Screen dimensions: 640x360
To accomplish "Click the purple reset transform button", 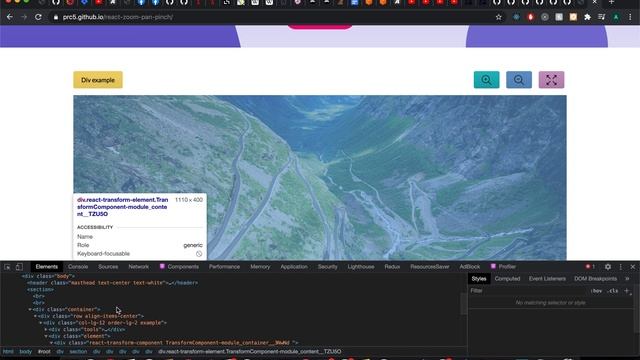I will click(x=551, y=80).
